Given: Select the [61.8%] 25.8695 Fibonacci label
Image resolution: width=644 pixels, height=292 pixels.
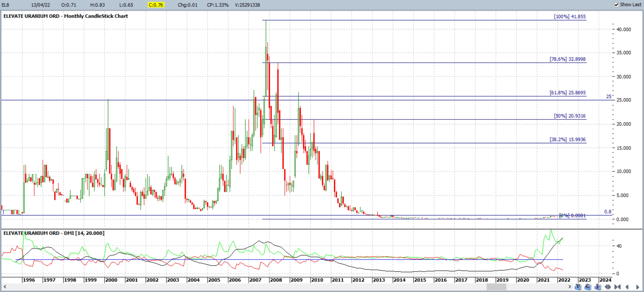Looking at the screenshot, I should click(567, 93).
